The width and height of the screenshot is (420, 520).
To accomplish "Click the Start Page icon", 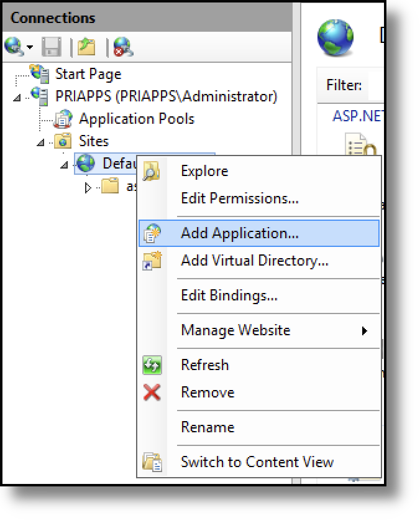I will (x=39, y=73).
